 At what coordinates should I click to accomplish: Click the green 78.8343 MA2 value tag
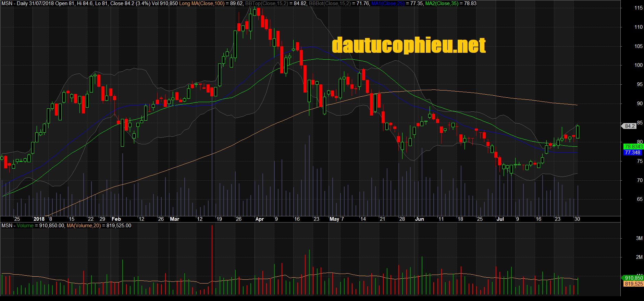click(633, 147)
